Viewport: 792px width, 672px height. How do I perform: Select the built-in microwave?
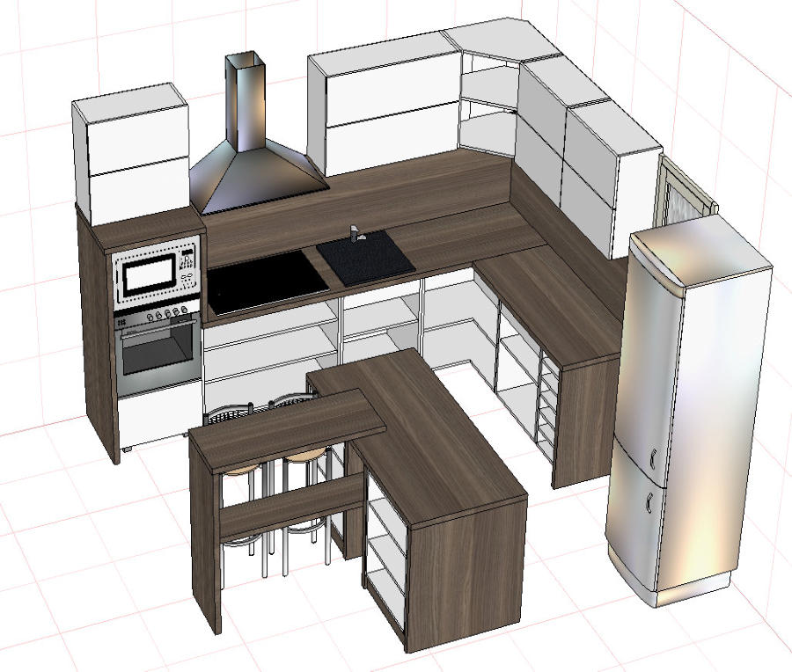(x=156, y=274)
